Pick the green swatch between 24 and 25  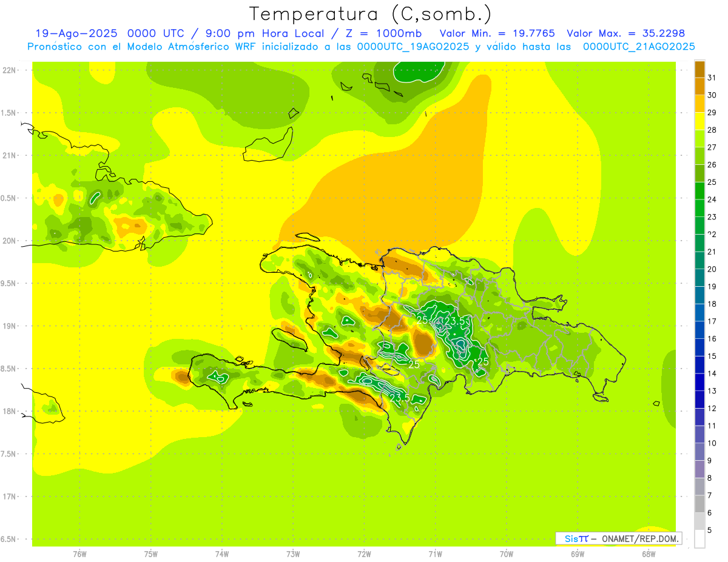(699, 191)
